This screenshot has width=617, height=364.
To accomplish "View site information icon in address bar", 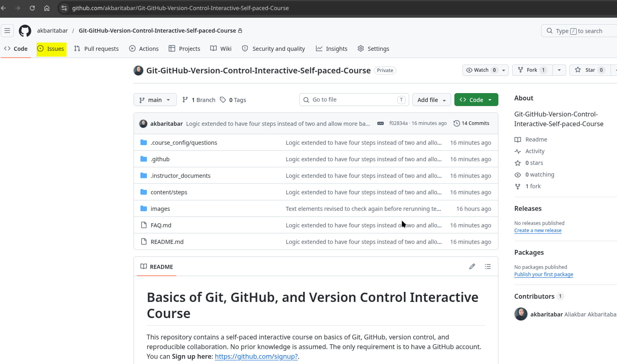I will (x=64, y=8).
